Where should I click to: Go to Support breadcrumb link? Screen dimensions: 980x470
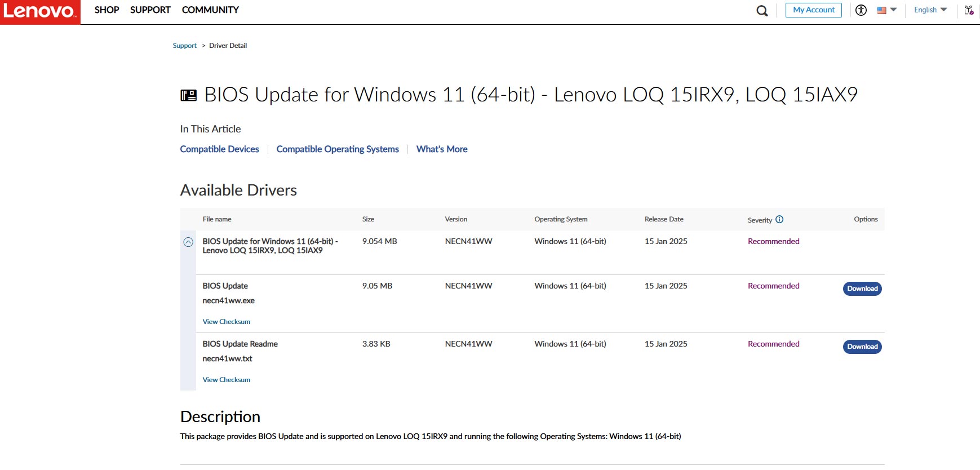(184, 46)
